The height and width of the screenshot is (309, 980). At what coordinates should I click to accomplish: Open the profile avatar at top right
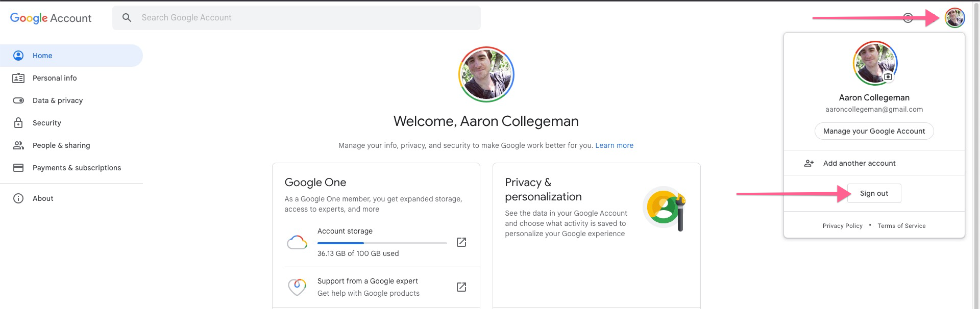(954, 18)
